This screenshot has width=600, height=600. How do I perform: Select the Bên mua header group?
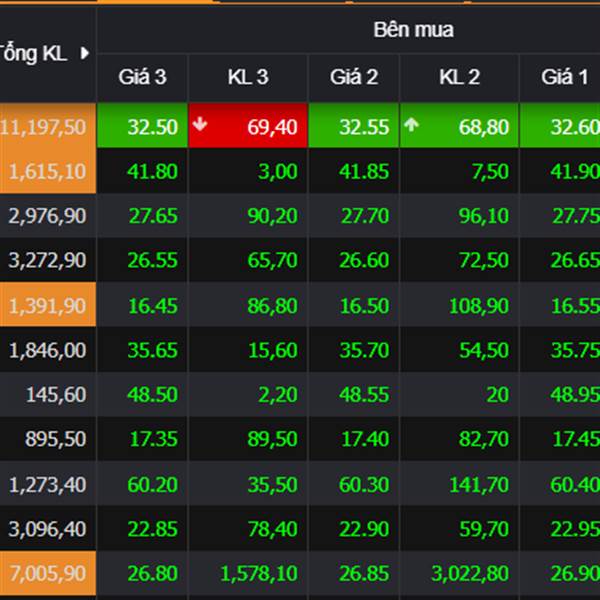[413, 30]
